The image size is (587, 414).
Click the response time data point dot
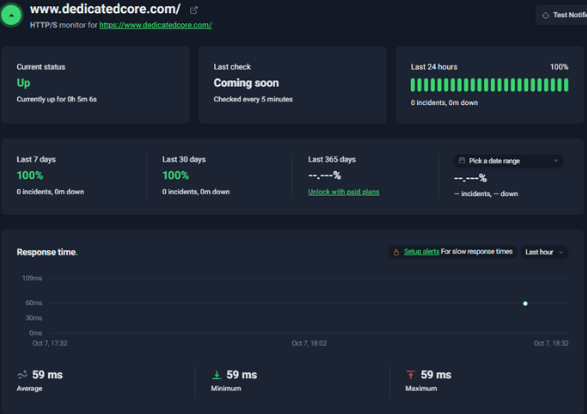point(525,304)
